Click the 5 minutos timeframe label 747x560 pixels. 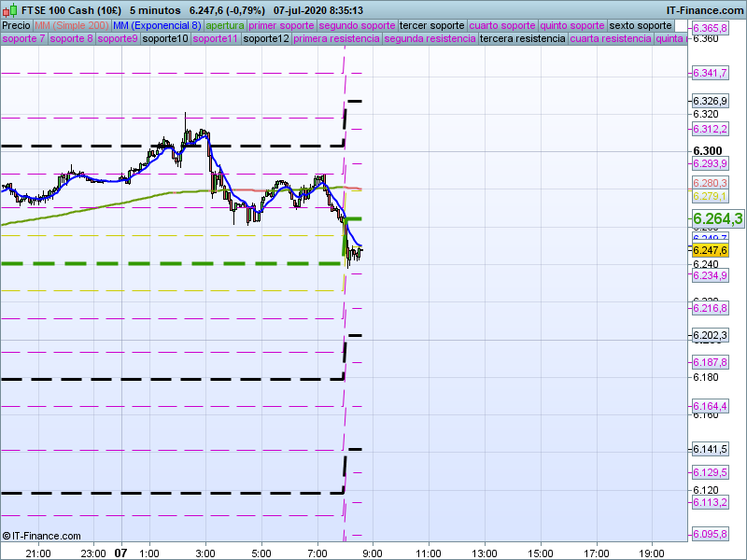point(155,10)
